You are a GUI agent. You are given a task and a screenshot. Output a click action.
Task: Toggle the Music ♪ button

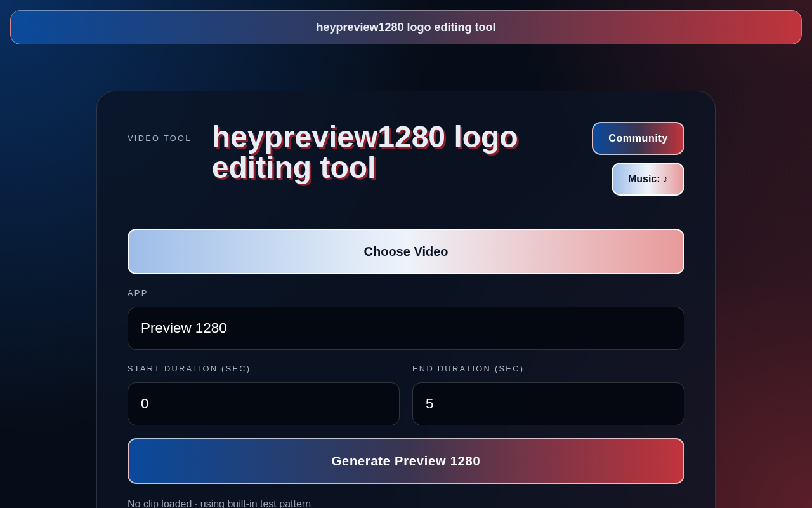(x=648, y=179)
